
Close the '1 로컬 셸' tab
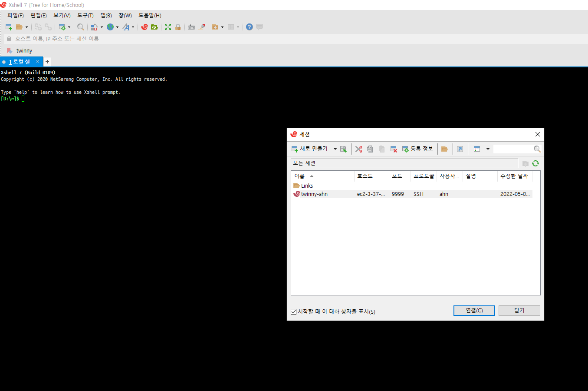click(x=38, y=62)
